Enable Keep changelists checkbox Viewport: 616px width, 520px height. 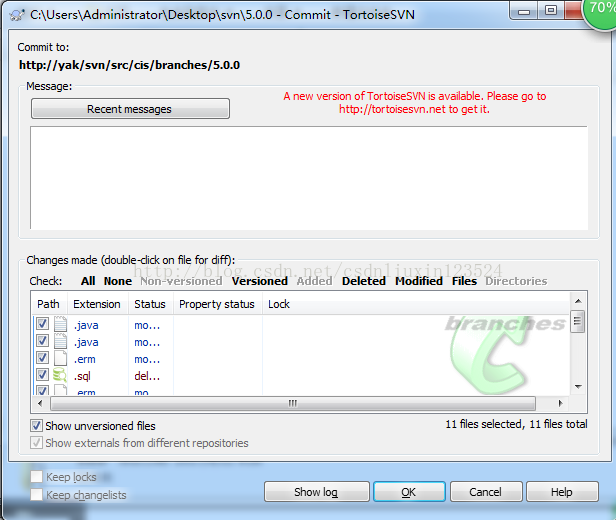point(37,494)
